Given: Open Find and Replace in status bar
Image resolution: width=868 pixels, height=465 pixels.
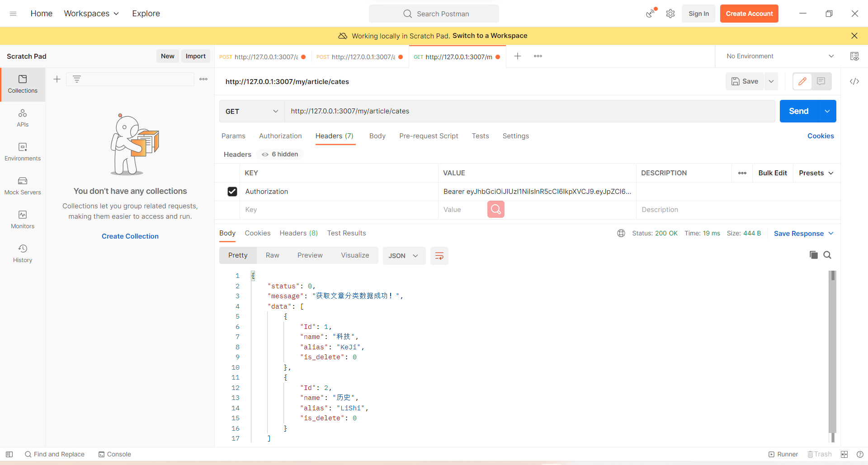Looking at the screenshot, I should [55, 454].
